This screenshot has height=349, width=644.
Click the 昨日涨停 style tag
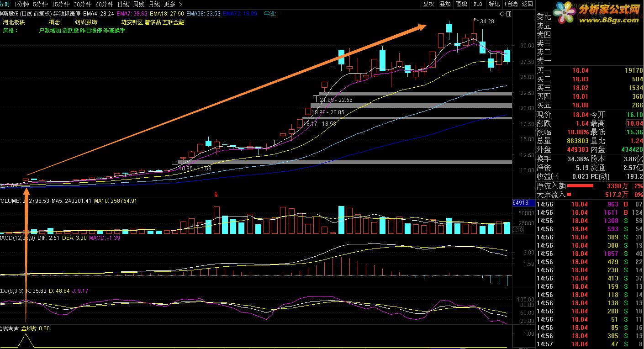click(91, 31)
